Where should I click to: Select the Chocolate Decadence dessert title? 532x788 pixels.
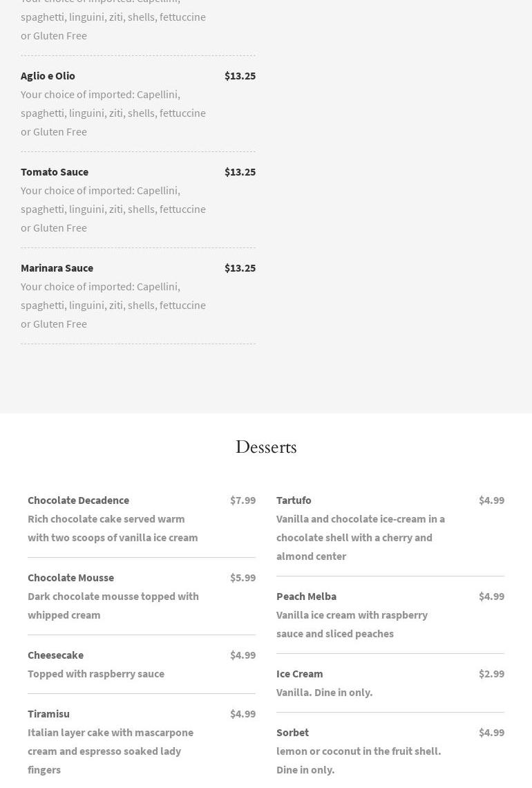(x=78, y=500)
